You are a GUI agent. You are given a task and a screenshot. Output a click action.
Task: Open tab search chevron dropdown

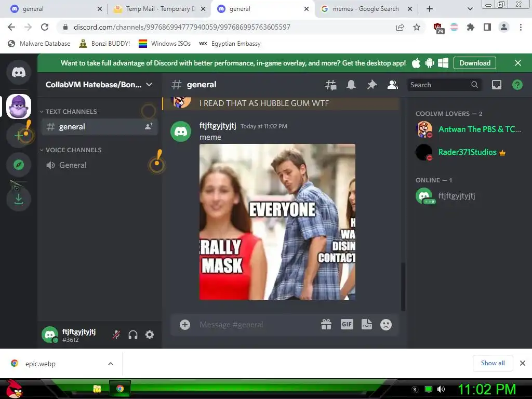(x=470, y=9)
